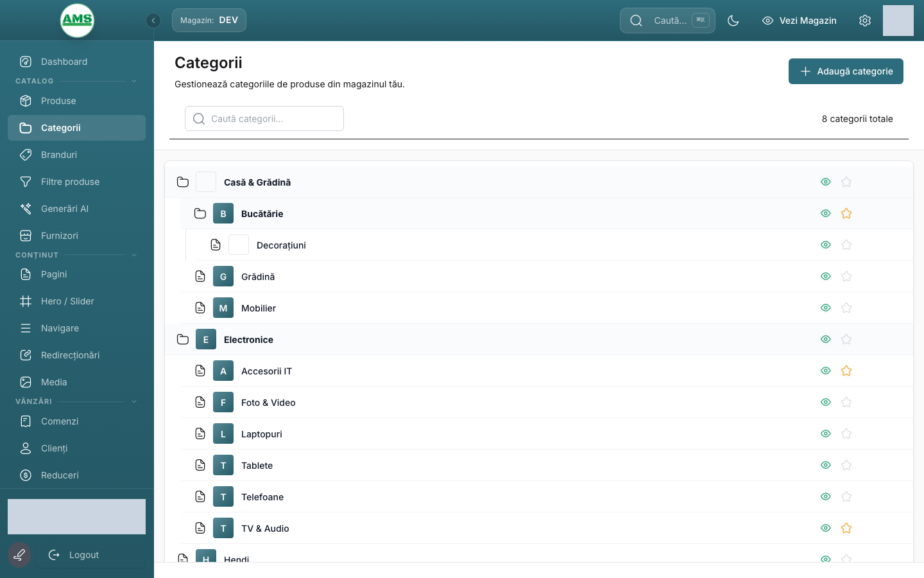Open Branduri in the sidebar

77,155
